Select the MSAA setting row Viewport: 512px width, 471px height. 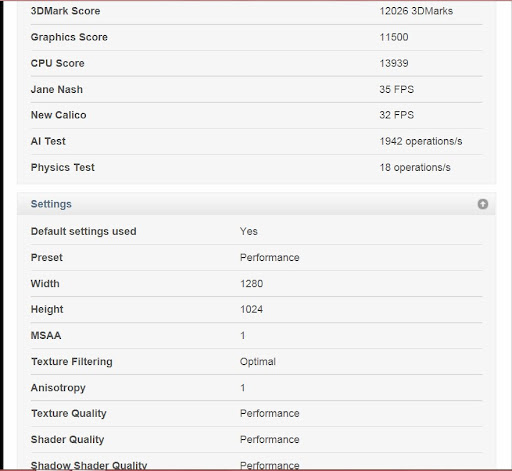coord(256,335)
